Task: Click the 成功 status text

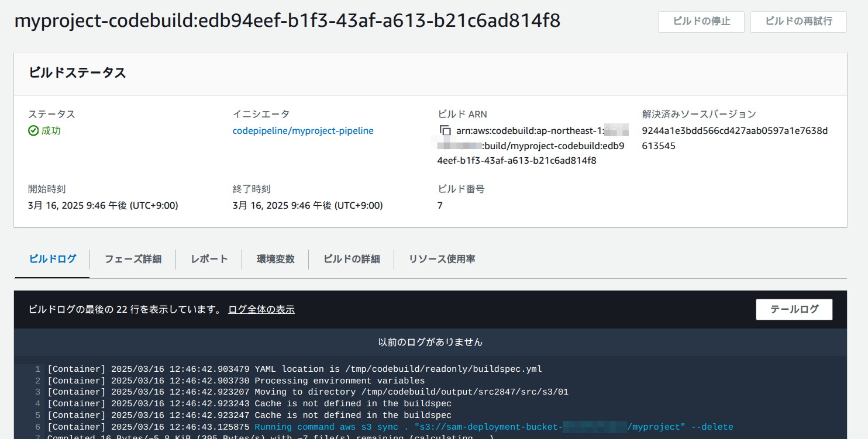Action: (x=51, y=131)
